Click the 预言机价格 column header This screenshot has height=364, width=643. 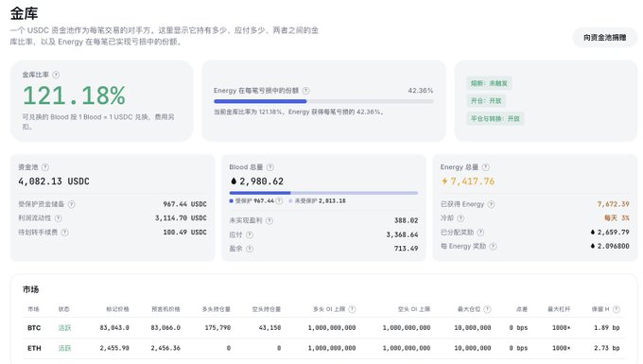[x=165, y=309]
